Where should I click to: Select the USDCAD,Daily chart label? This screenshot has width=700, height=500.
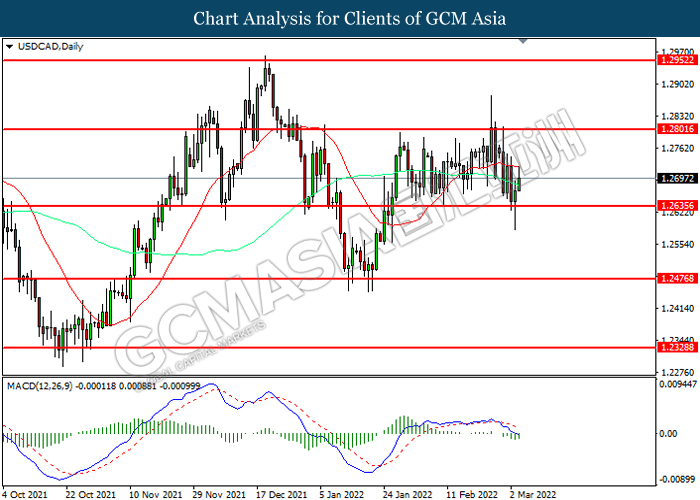50,46
